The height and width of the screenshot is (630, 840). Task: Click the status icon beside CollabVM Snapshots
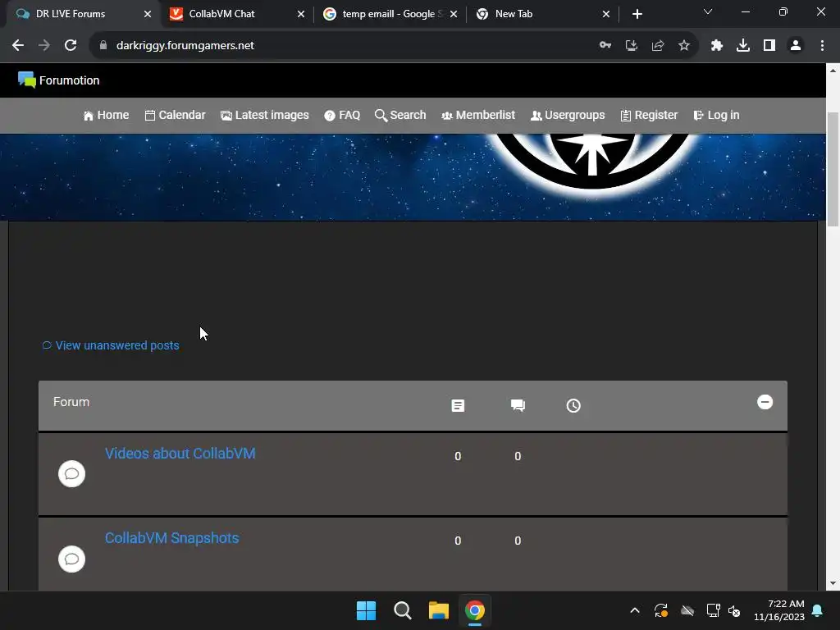pos(72,559)
